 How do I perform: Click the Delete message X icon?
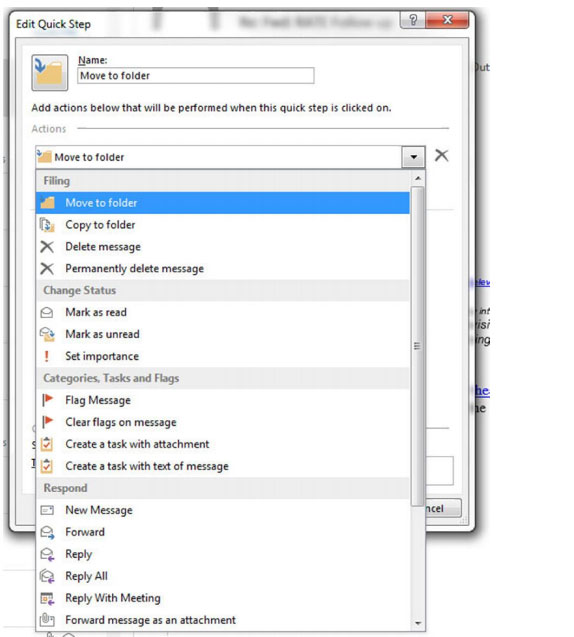[47, 247]
